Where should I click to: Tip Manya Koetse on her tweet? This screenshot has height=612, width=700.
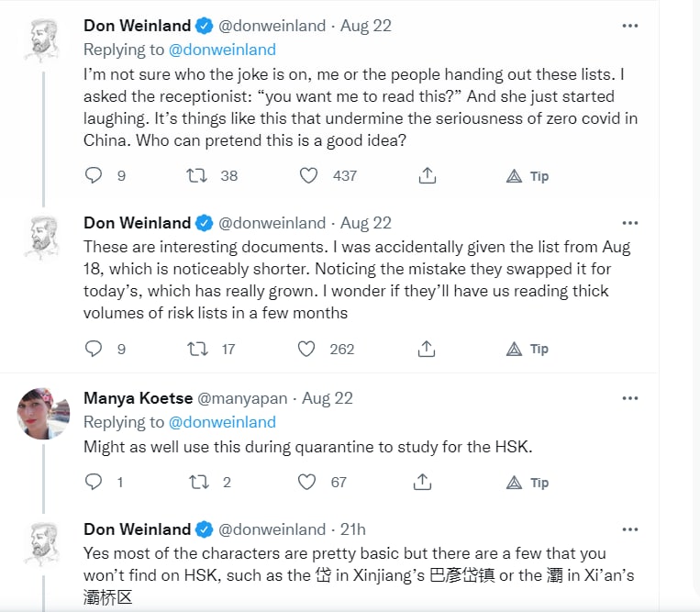point(528,482)
